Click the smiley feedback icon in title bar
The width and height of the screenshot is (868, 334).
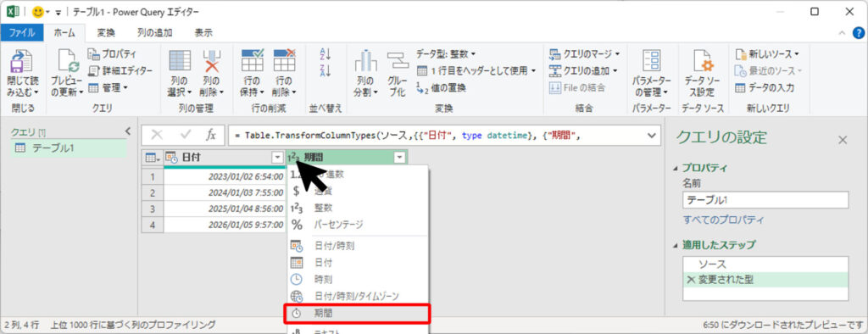click(37, 12)
